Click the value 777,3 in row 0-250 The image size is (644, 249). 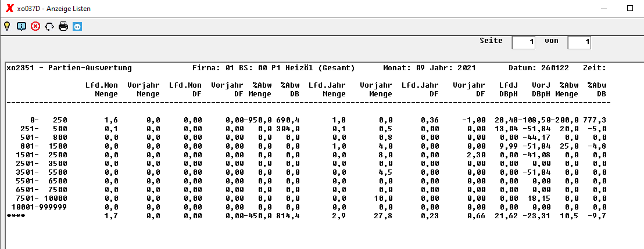coord(594,120)
